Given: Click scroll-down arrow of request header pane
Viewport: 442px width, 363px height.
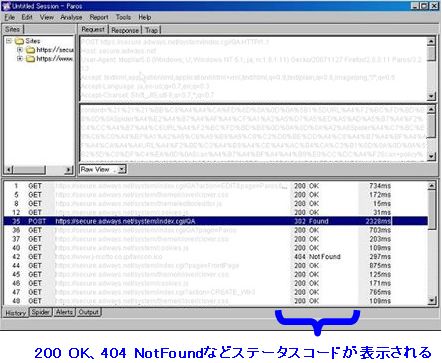Looking at the screenshot, I should [431, 96].
